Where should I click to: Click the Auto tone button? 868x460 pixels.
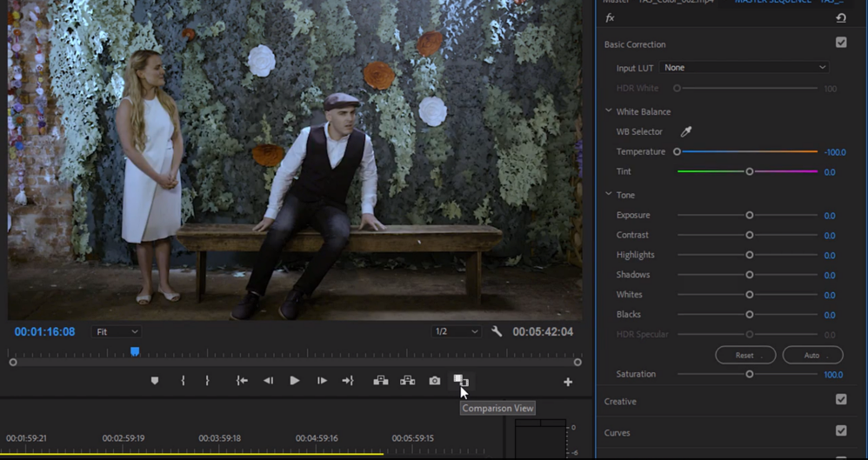pyautogui.click(x=812, y=356)
